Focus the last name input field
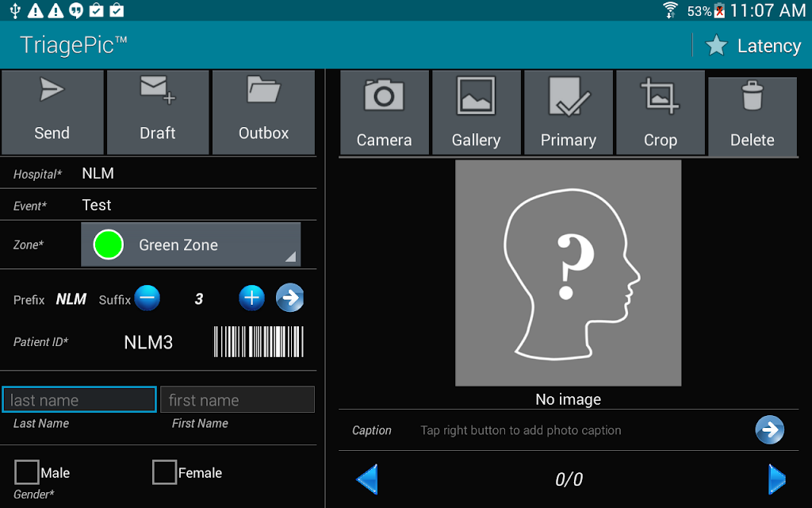The image size is (812, 508). (79, 400)
